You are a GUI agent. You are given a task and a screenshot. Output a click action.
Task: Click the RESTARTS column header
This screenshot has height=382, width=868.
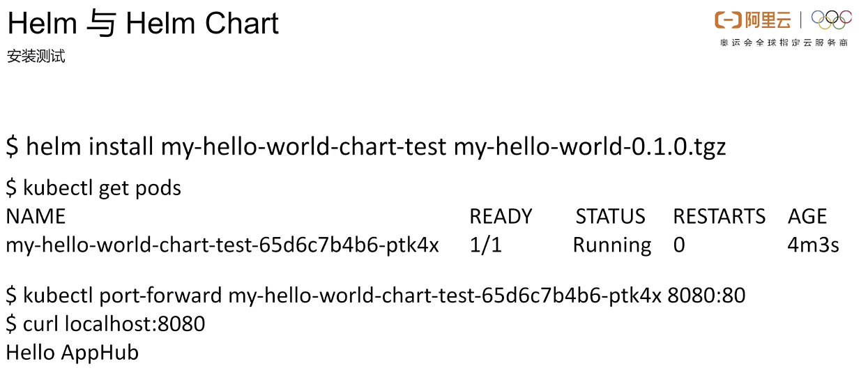pos(719,217)
